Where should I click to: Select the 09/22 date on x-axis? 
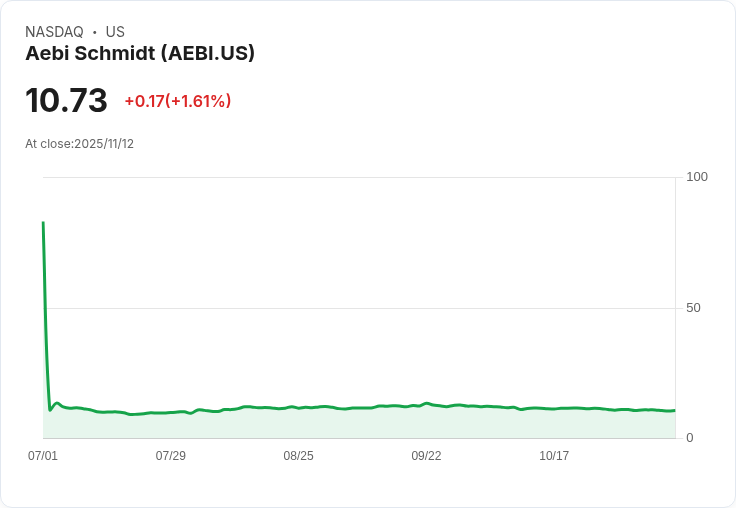[426, 456]
